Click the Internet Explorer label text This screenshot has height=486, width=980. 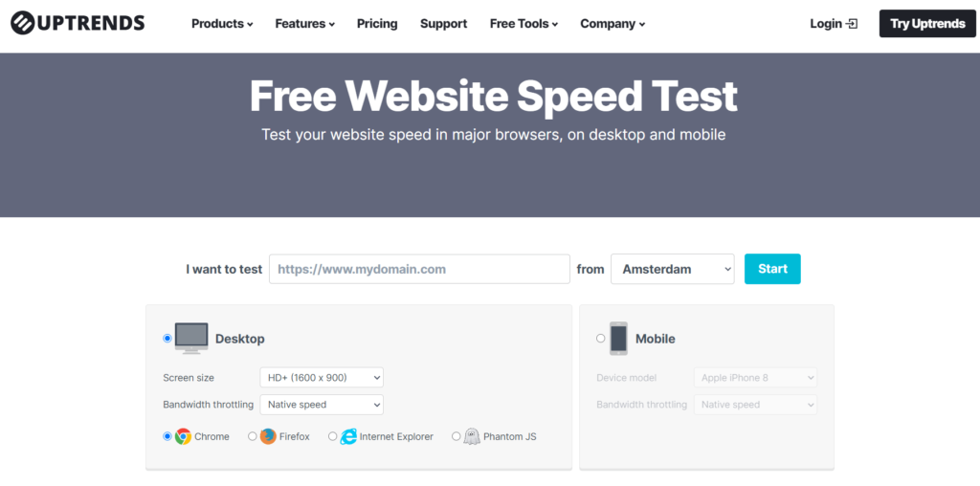396,436
